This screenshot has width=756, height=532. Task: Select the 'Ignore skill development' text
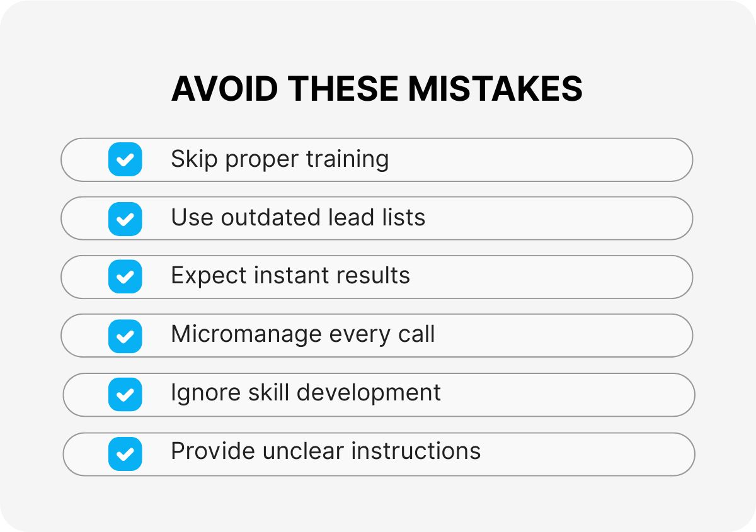(x=306, y=393)
